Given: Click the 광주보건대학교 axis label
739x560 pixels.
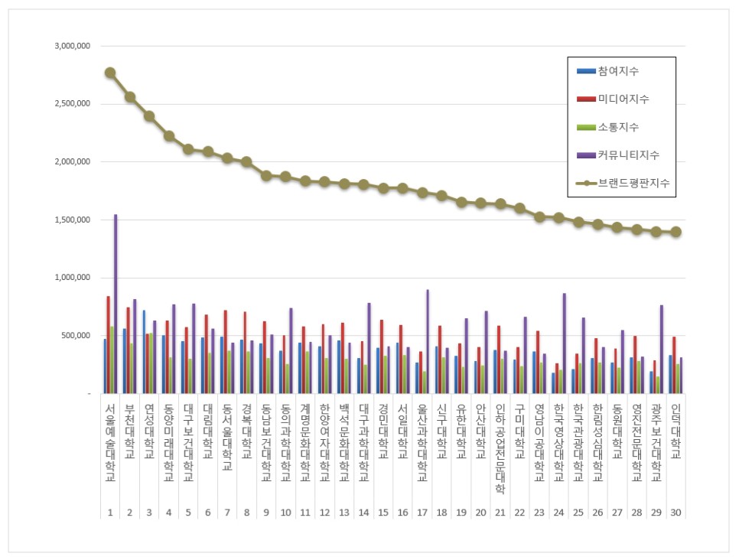Looking at the screenshot, I should click(656, 443).
